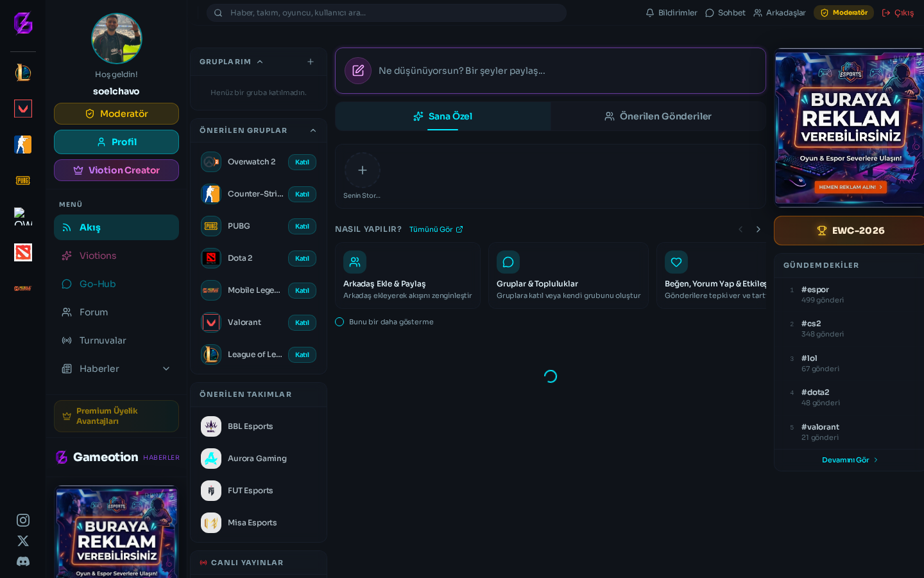Open Go-Hub from the menu

coord(116,284)
